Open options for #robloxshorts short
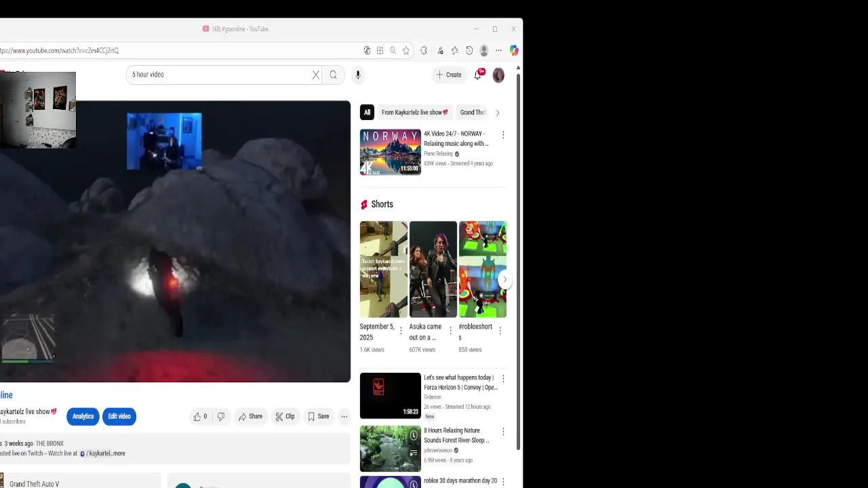Viewport: 868px width, 488px height. click(500, 331)
